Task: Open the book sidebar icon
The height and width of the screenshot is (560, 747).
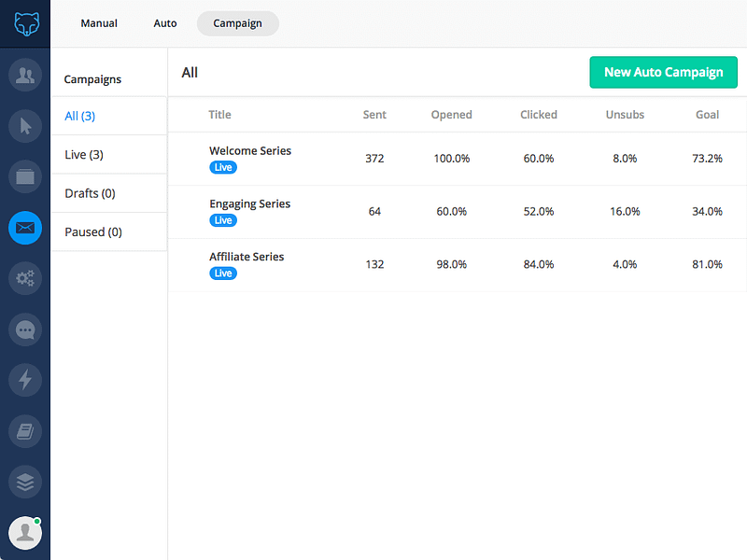Action: click(25, 431)
